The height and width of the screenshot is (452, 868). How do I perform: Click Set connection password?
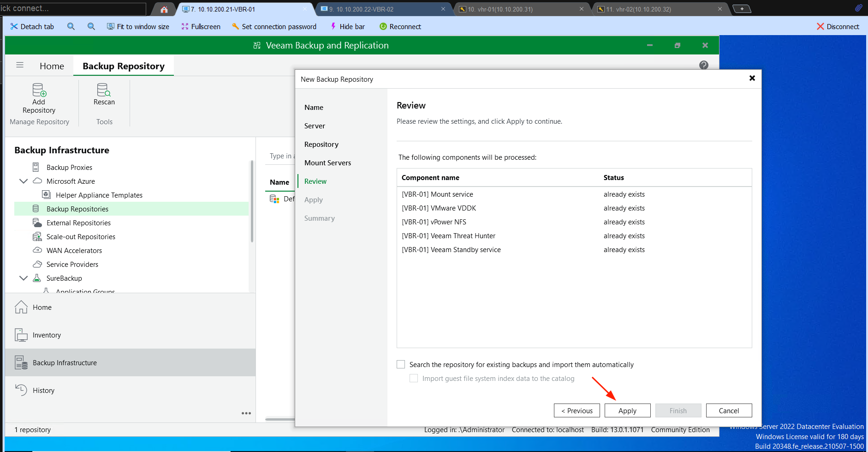(274, 26)
